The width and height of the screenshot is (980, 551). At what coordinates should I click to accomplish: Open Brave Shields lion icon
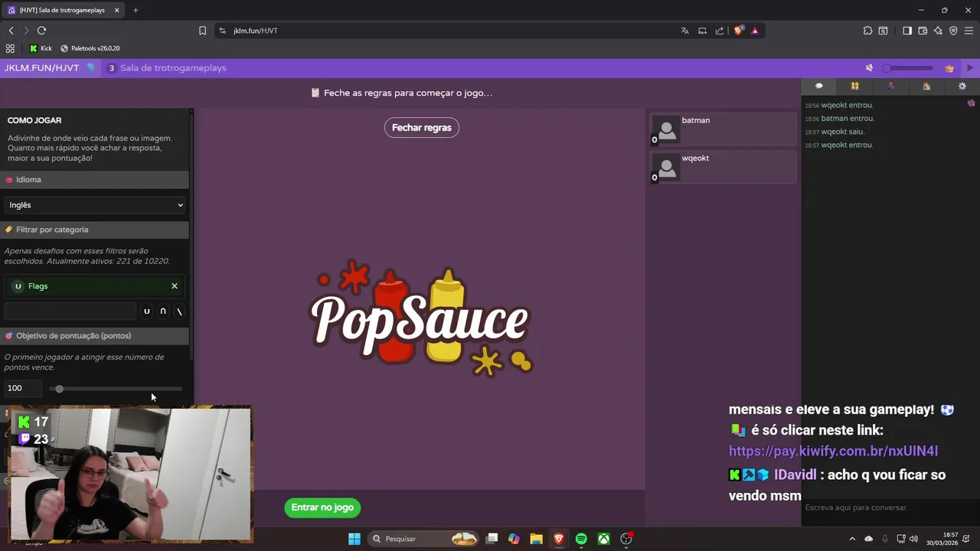739,31
